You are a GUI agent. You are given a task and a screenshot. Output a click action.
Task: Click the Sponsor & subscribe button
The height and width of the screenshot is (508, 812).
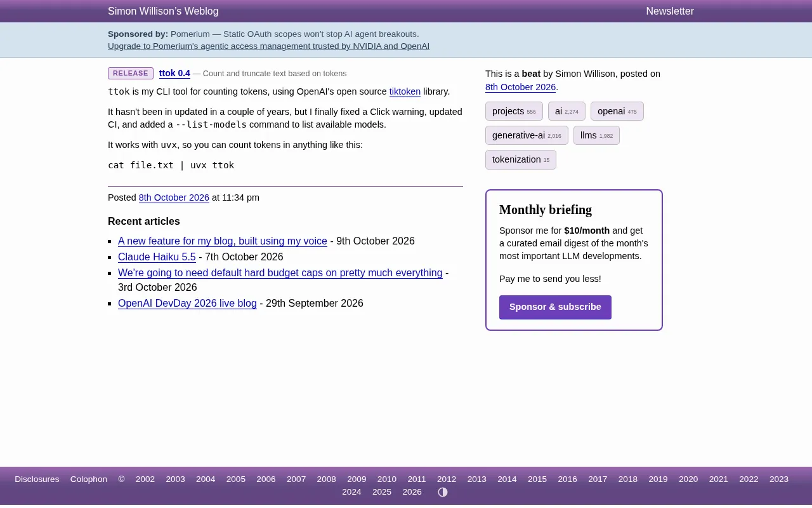555,307
